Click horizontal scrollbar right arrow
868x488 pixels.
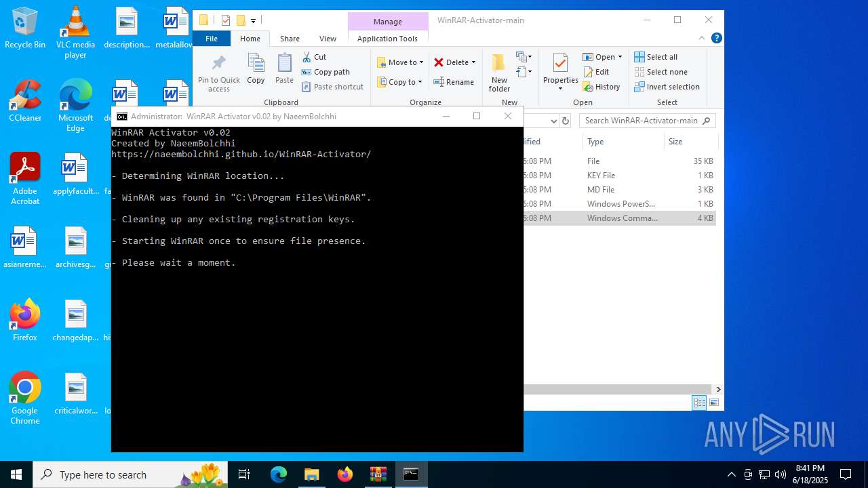point(718,389)
